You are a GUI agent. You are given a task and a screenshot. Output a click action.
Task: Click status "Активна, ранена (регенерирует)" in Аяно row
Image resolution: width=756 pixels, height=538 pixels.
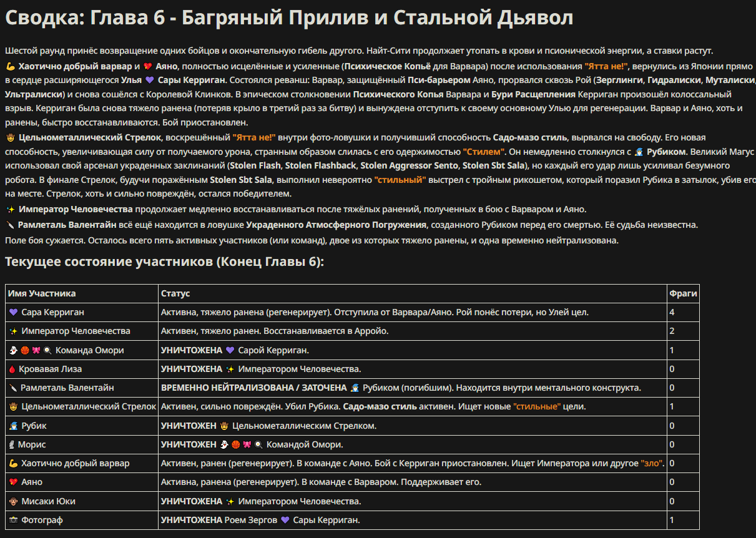pos(230,482)
